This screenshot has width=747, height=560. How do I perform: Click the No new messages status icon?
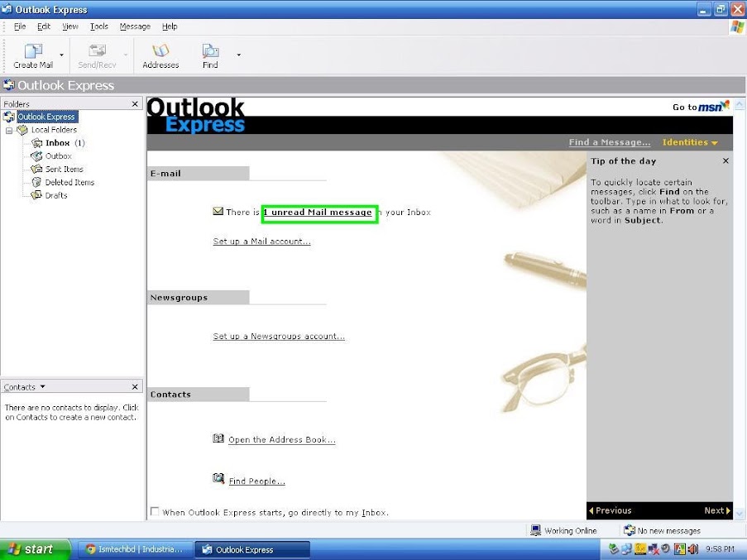pos(630,530)
